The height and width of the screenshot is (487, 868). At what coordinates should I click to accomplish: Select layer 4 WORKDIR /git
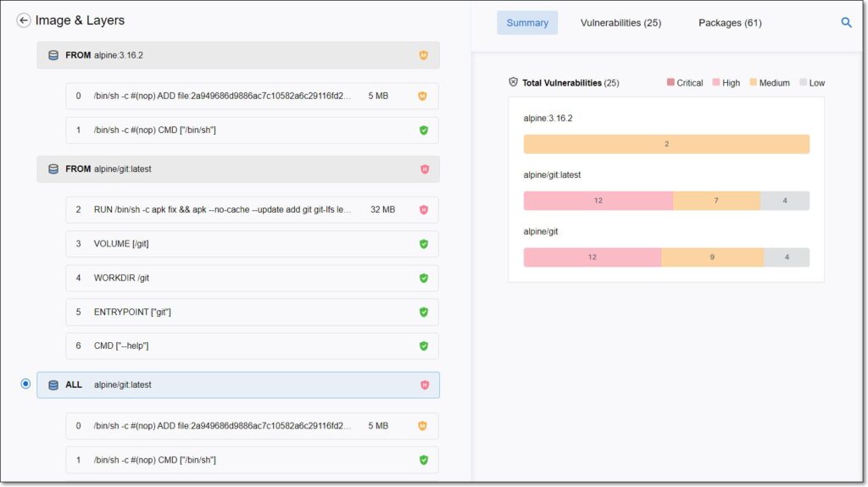253,279
